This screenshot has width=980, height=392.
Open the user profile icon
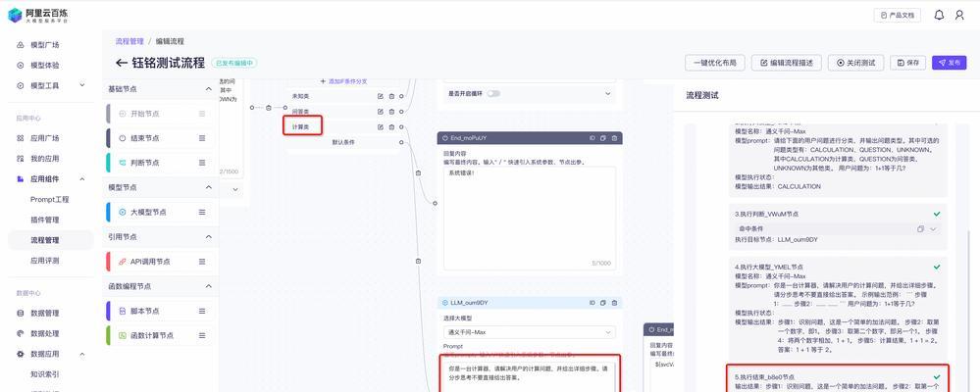959,15
